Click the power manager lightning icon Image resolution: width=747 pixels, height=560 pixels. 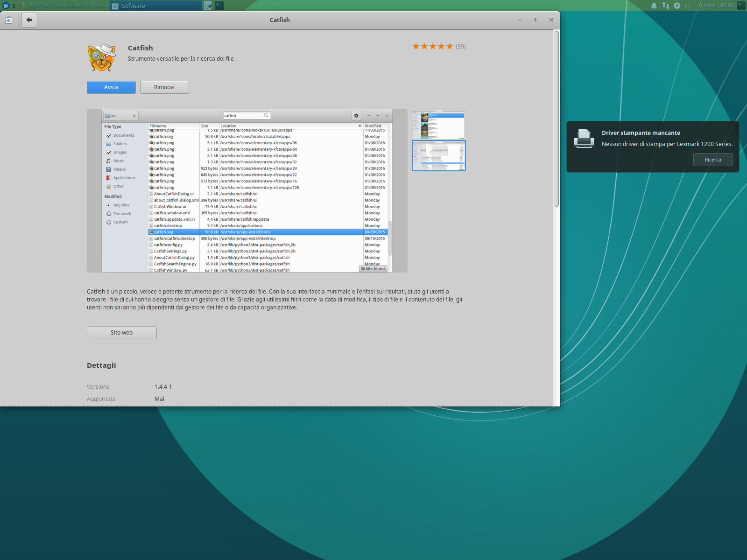677,6
